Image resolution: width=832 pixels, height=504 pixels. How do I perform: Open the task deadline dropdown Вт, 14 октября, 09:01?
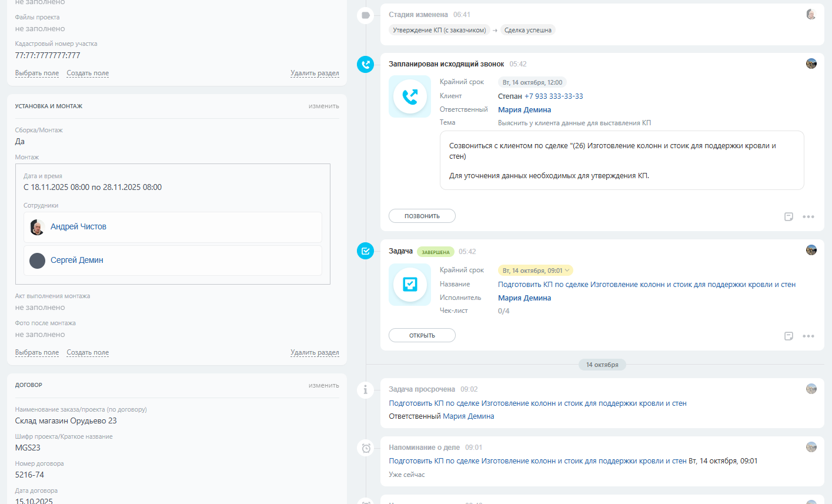(536, 271)
